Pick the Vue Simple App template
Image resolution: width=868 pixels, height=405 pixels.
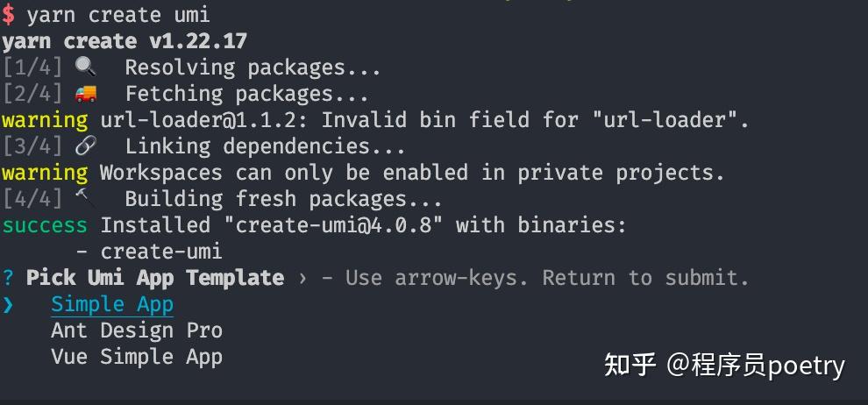point(137,357)
